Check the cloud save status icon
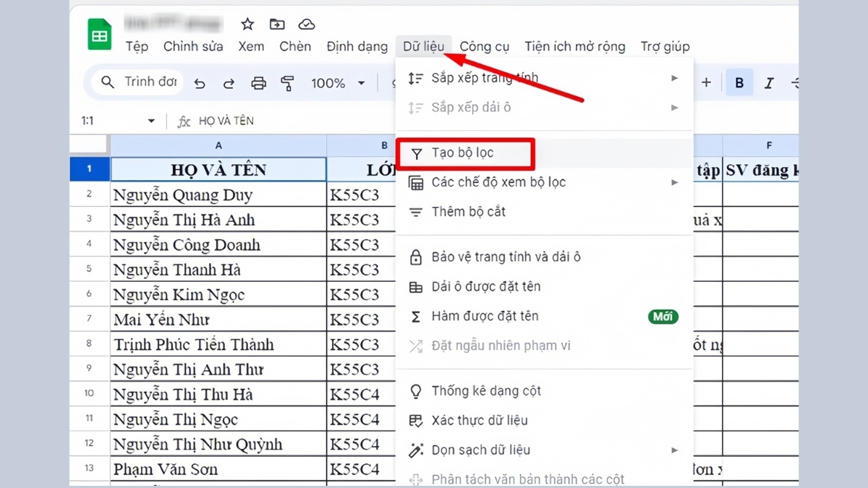 [x=307, y=24]
